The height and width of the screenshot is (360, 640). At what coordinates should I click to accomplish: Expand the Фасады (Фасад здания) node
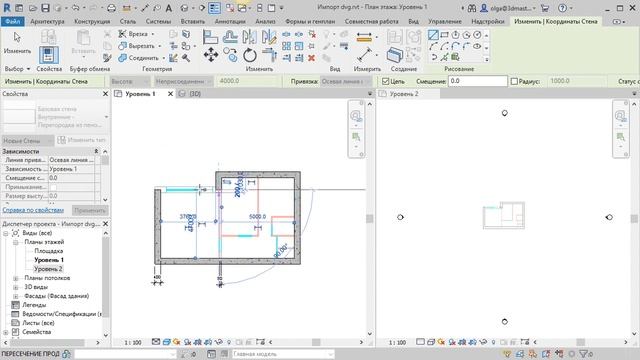click(x=16, y=296)
